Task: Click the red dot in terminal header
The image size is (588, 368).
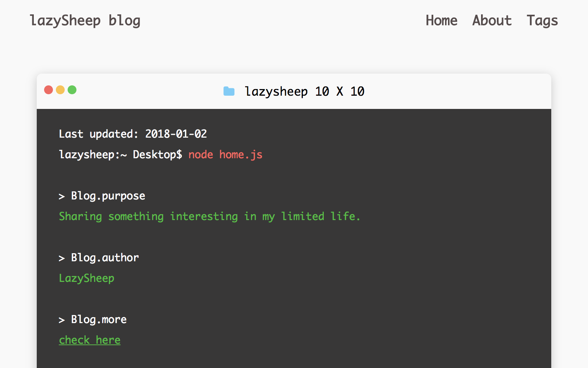Action: coord(49,90)
